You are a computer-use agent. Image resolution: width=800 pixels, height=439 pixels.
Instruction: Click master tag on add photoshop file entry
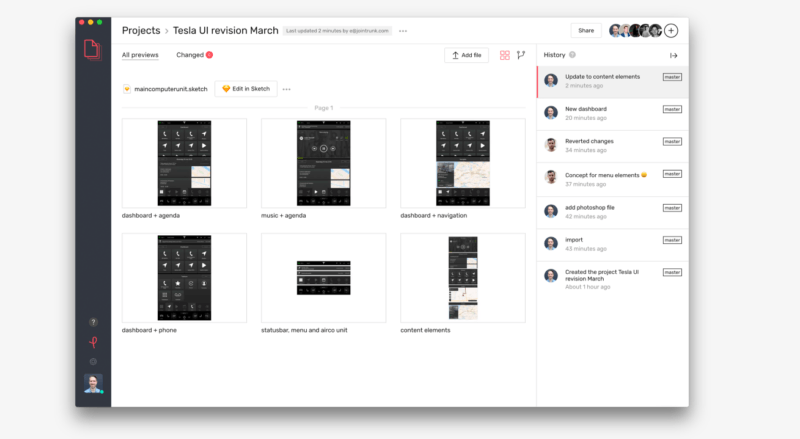(672, 208)
